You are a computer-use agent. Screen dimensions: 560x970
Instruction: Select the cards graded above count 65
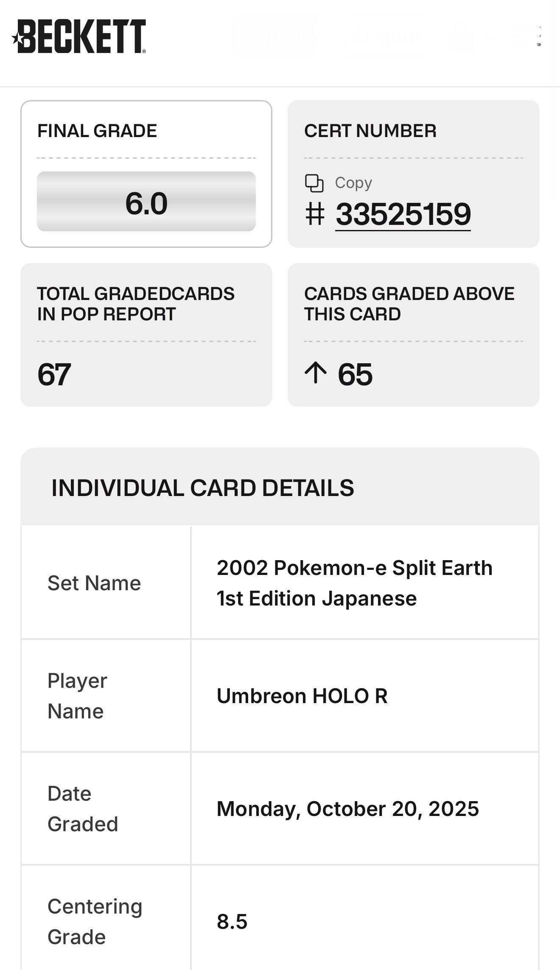click(355, 374)
